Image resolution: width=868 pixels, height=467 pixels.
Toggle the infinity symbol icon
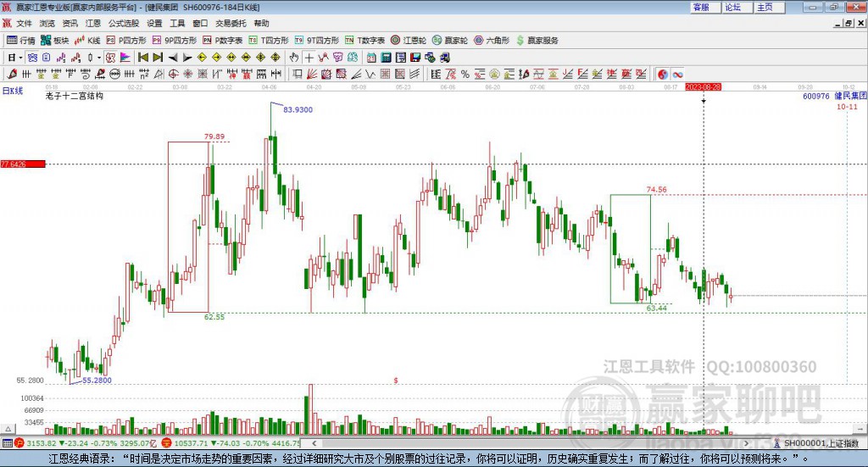click(x=677, y=74)
